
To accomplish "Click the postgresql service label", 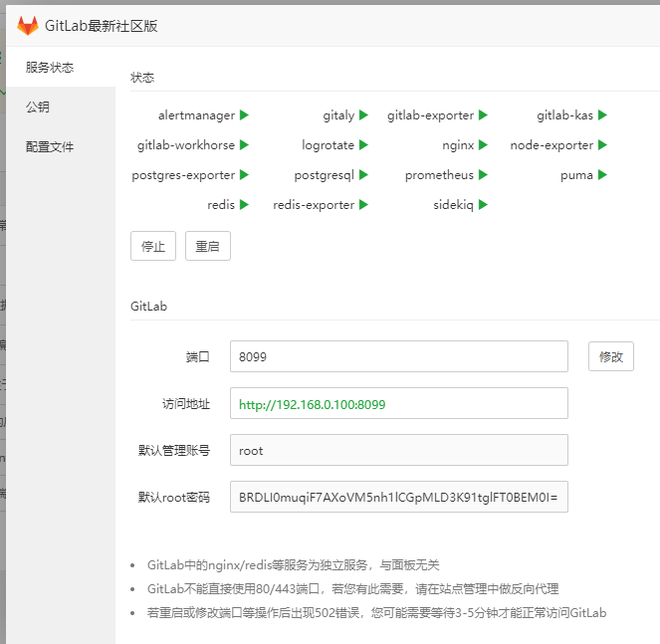I will [x=325, y=175].
